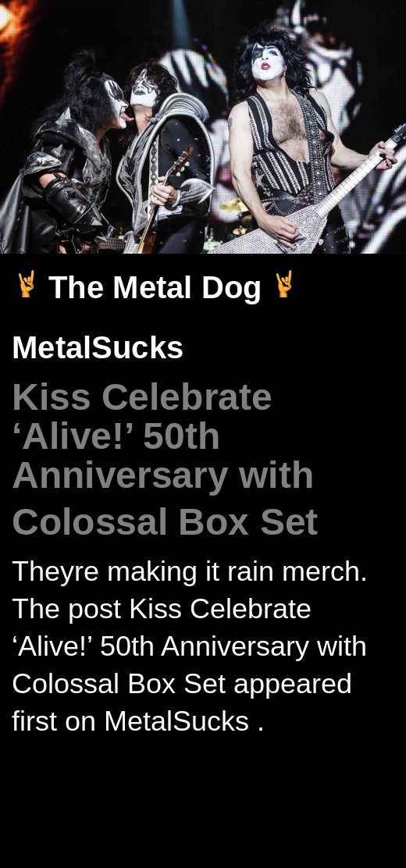
Task: Click the Metal Dog title text
Action: 155,287
